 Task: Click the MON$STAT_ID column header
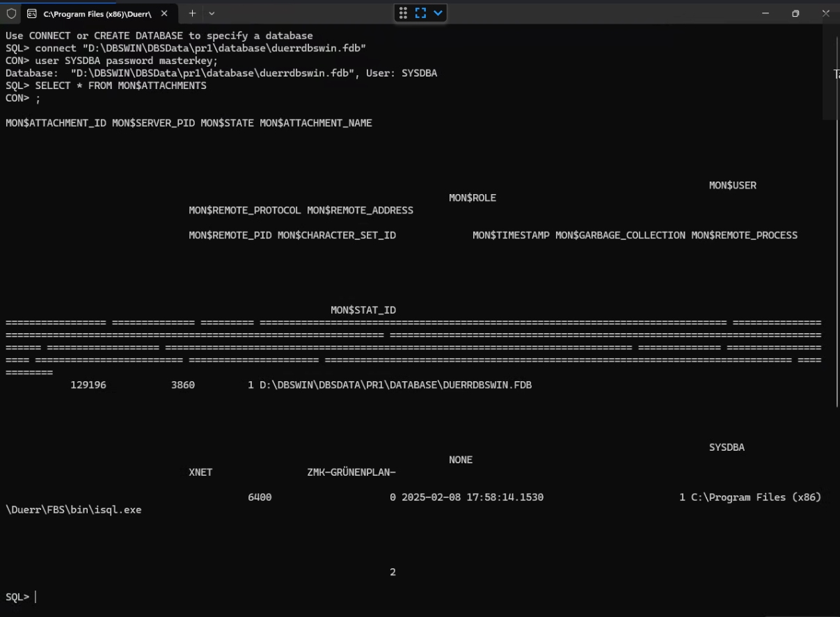[x=363, y=310]
